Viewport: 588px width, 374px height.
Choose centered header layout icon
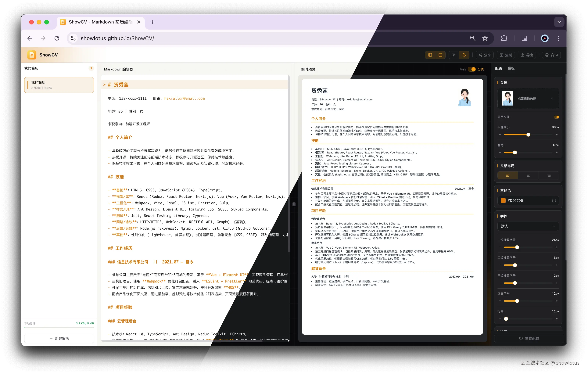[528, 175]
